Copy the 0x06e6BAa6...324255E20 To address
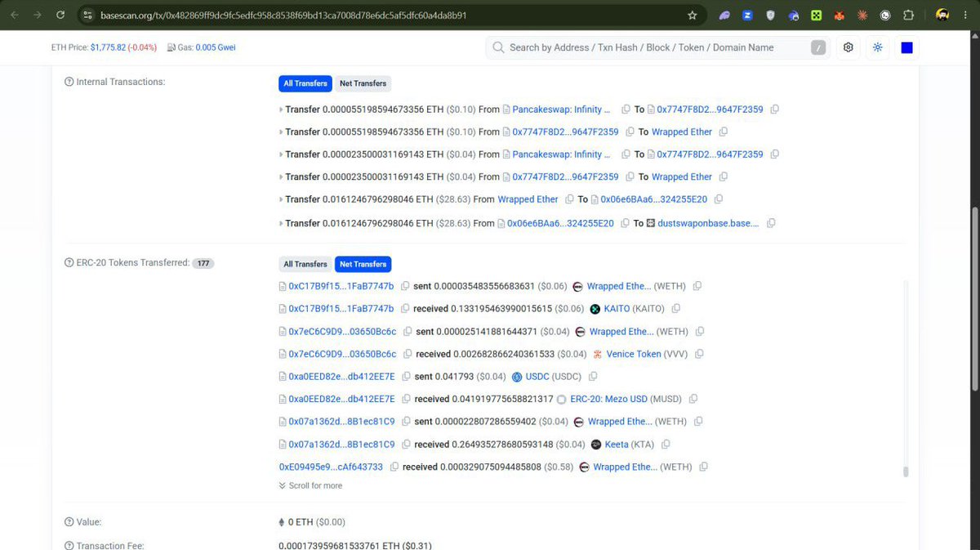This screenshot has width=980, height=550. (x=719, y=199)
